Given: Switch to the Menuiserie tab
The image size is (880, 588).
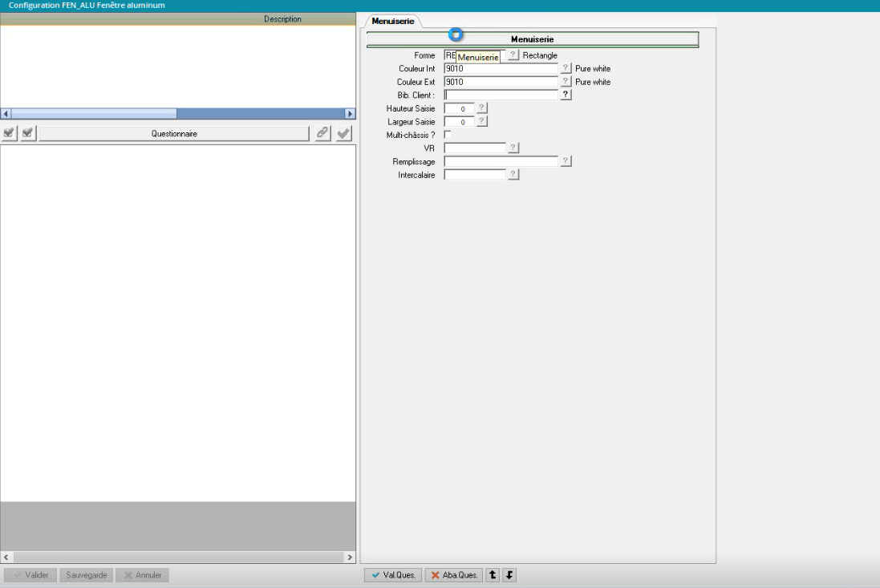Looking at the screenshot, I should click(393, 21).
